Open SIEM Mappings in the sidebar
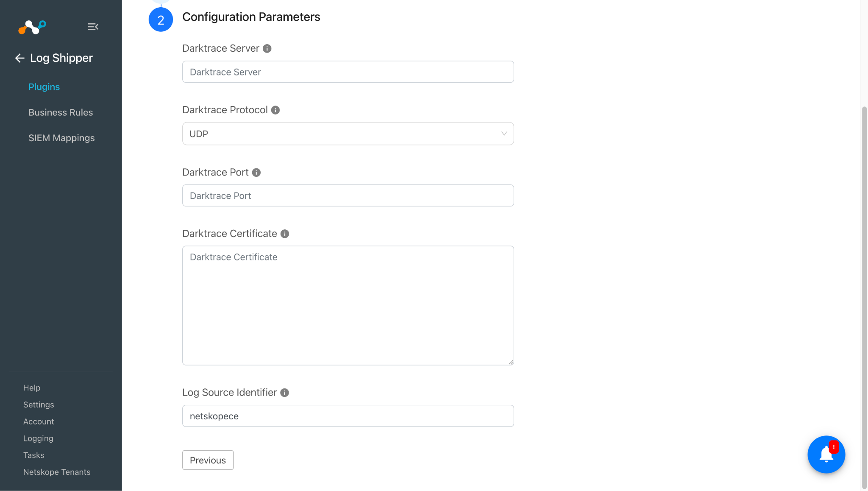Image resolution: width=868 pixels, height=491 pixels. (x=61, y=138)
